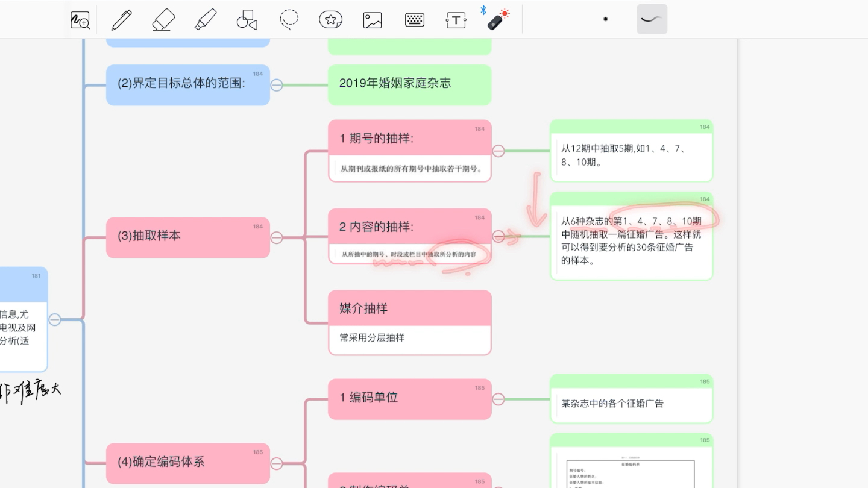Open the 征婚编码单 image thumbnail
Image resolution: width=868 pixels, height=488 pixels.
[631, 471]
